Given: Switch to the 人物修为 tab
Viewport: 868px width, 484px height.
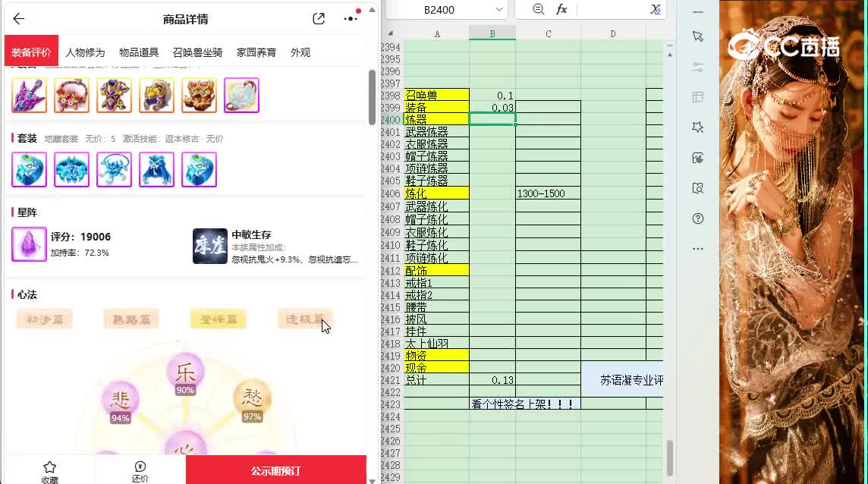Looking at the screenshot, I should point(85,52).
